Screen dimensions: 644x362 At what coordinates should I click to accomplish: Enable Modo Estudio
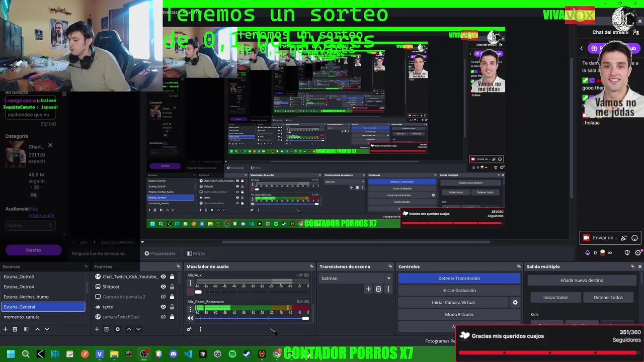click(459, 314)
